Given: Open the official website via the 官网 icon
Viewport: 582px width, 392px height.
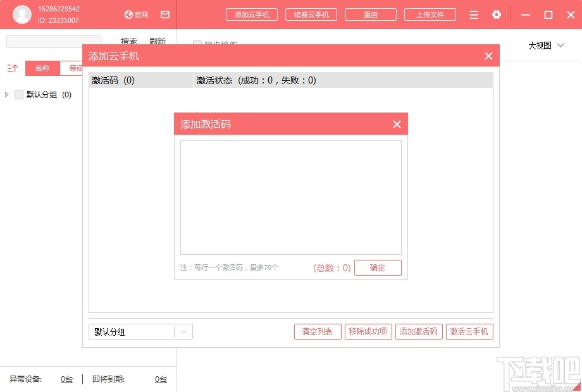Looking at the screenshot, I should 135,15.
